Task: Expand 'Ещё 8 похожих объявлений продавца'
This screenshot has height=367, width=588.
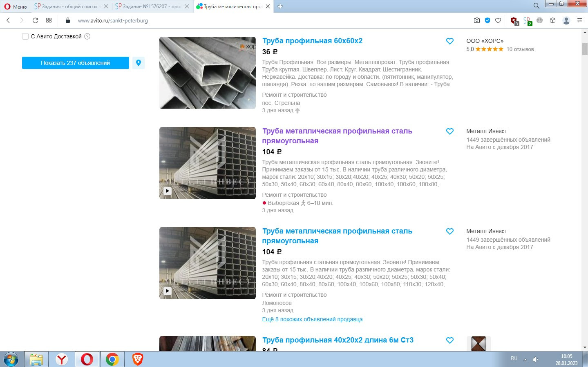Action: [312, 319]
